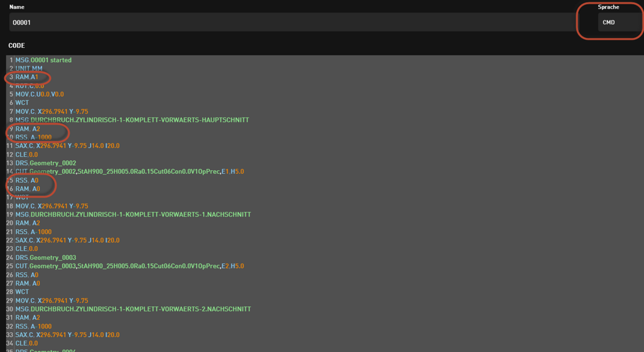
Task: Select the DRS,Geometry_0002 line
Action: point(46,163)
